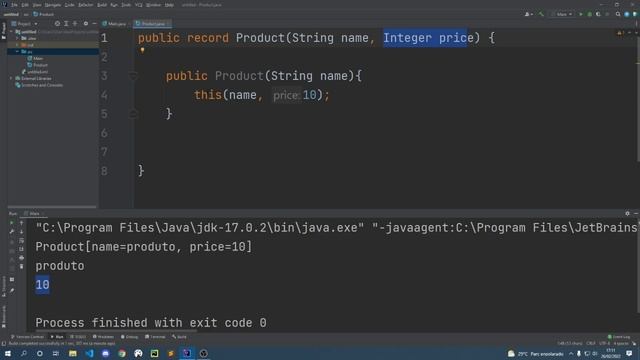Toggle scroll to end in Run console
640x360 pixels.
[x=21, y=249]
